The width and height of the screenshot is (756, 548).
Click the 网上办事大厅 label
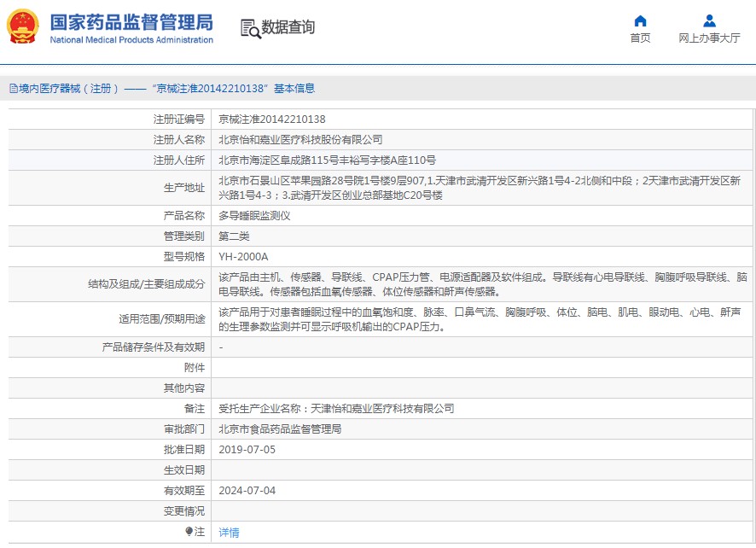click(x=709, y=38)
